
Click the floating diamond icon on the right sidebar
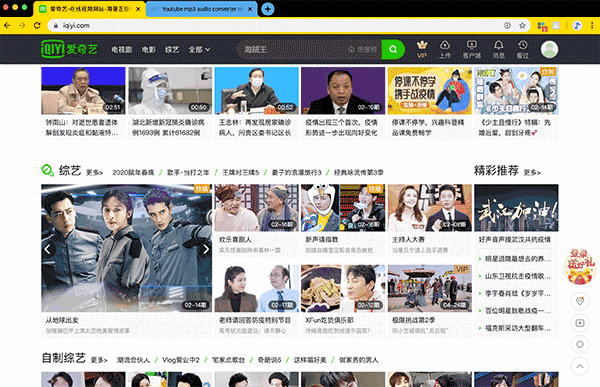coord(580,301)
